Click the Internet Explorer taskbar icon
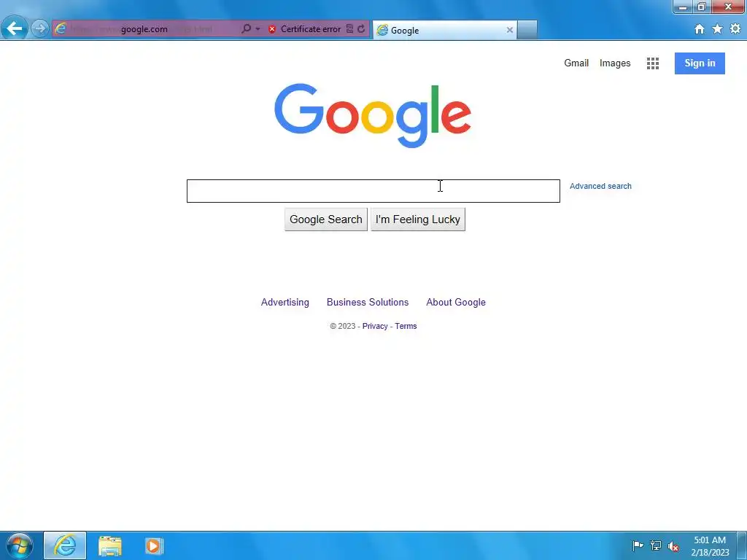This screenshot has width=747, height=560. (x=65, y=545)
